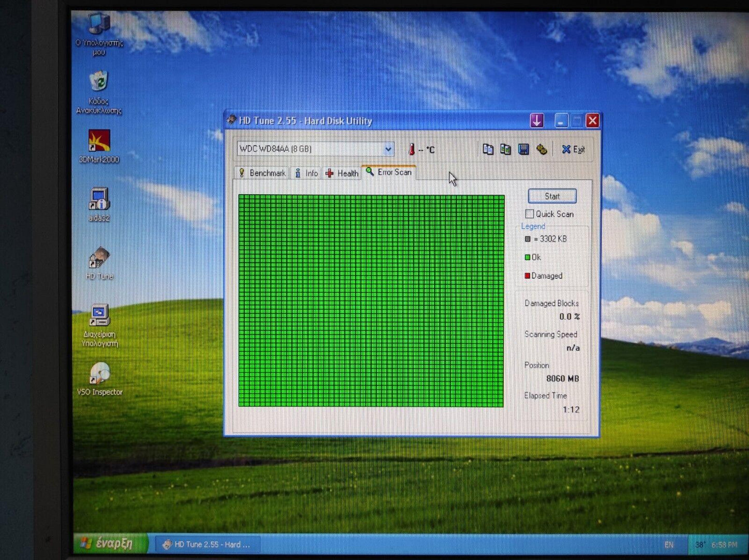Switch to the Benchmark tab
Screen dimensions: 749x560
pyautogui.click(x=262, y=173)
